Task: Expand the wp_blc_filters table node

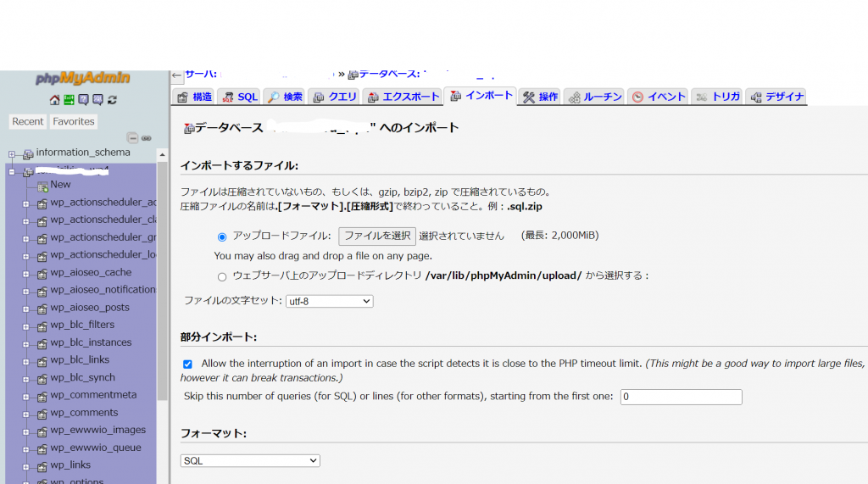Action: pos(25,326)
